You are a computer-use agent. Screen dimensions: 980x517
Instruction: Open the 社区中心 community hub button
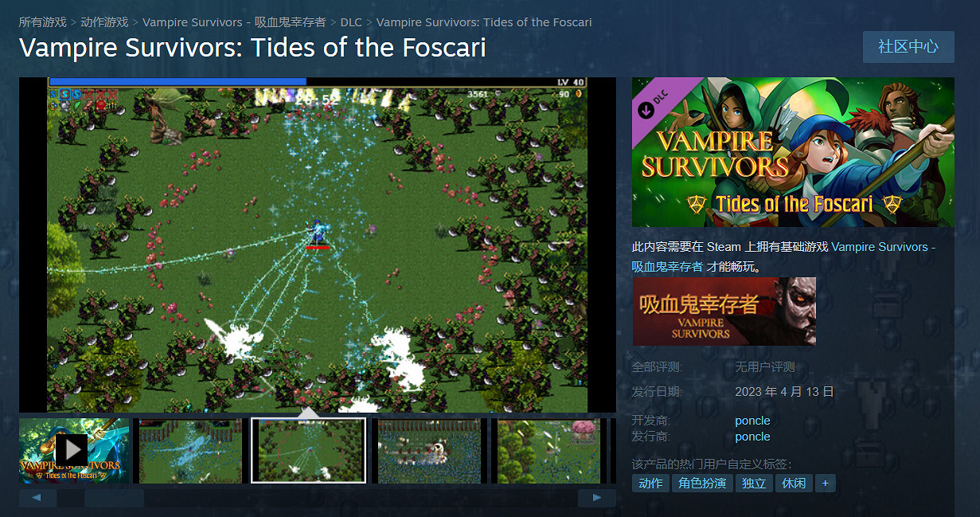coord(908,47)
